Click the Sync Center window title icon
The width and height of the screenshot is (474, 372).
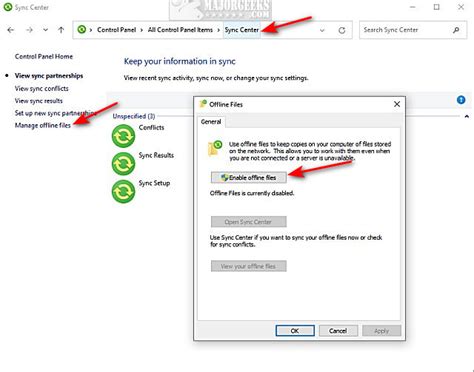click(x=8, y=7)
